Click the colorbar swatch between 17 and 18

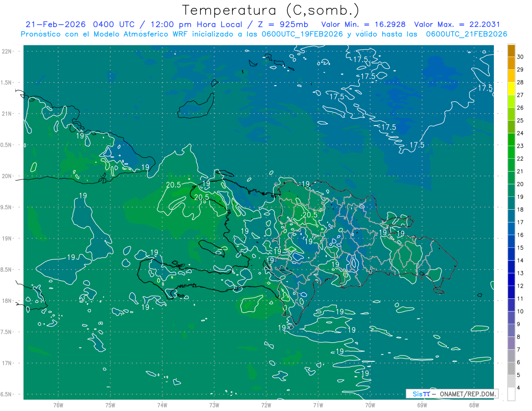tap(511, 216)
